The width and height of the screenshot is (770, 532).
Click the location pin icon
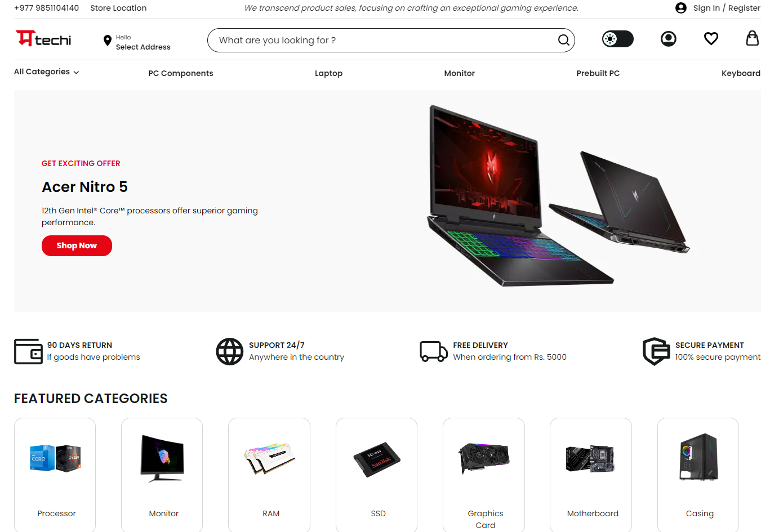107,41
